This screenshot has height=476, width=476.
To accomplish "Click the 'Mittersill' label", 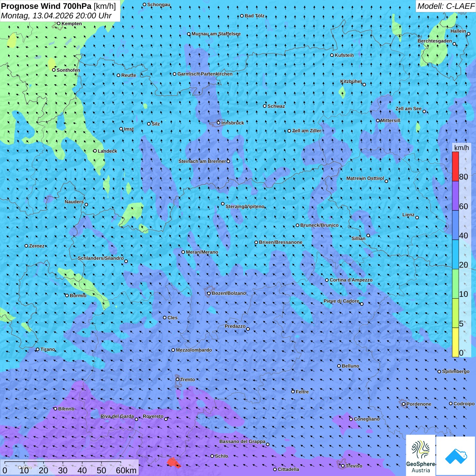I will tap(390, 120).
